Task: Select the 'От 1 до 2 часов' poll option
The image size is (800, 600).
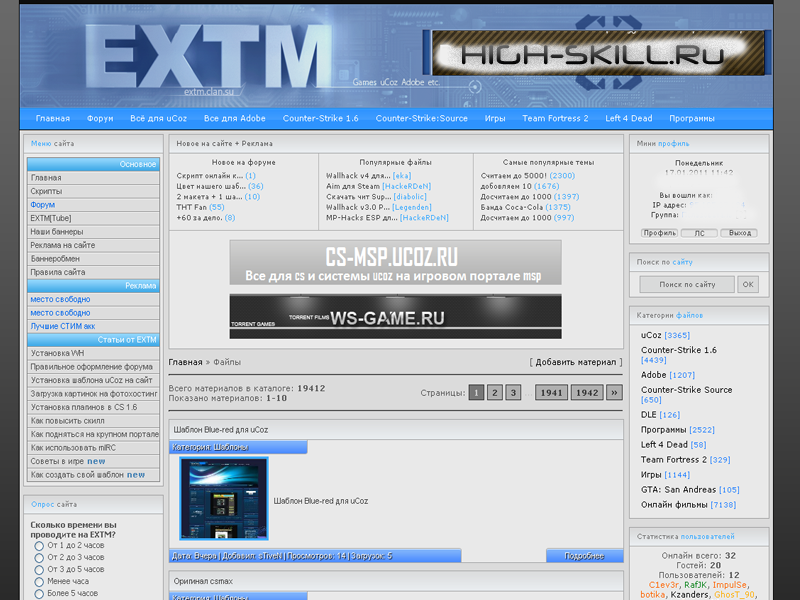Action: click(39, 546)
